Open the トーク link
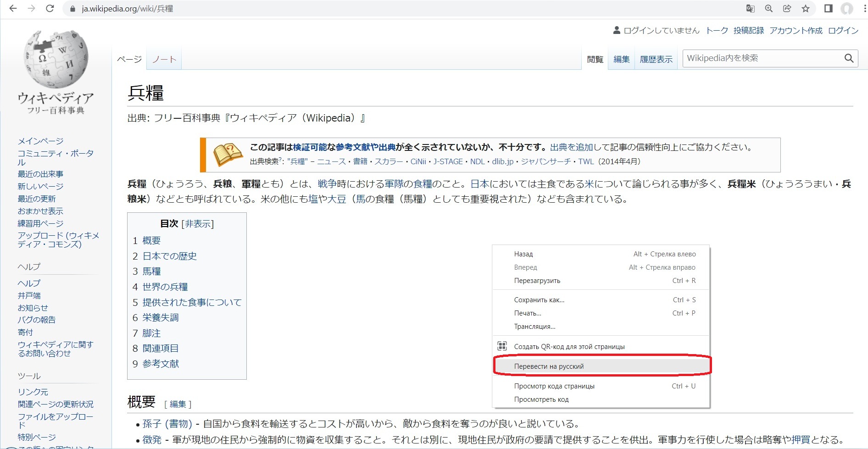 coord(717,31)
